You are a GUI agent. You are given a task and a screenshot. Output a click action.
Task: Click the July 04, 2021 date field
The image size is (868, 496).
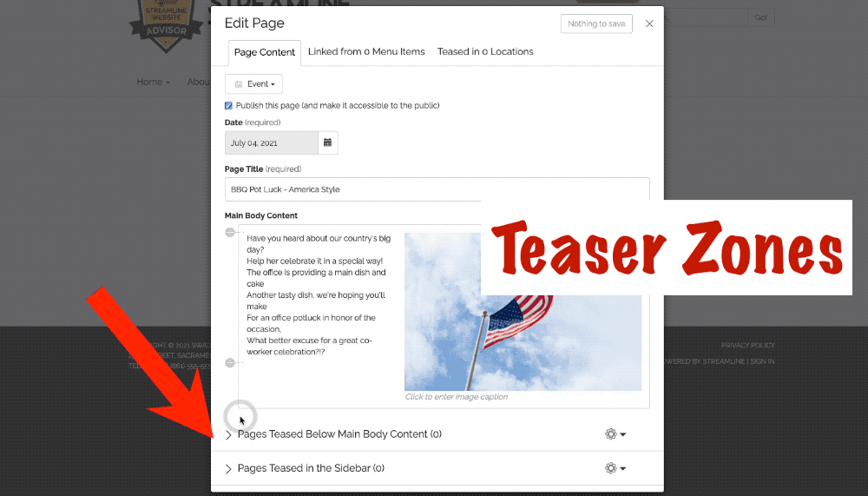[x=271, y=143]
